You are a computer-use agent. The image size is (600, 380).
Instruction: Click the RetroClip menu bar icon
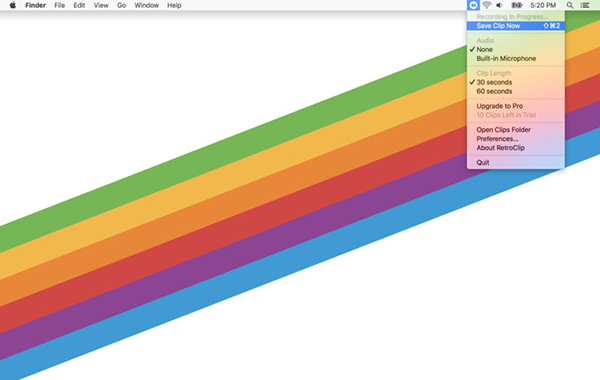pyautogui.click(x=473, y=5)
